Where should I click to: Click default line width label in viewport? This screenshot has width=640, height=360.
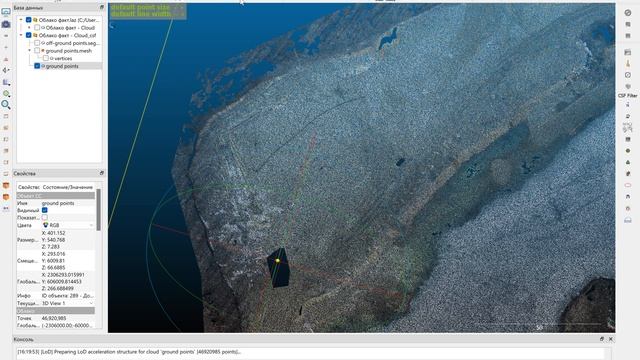pyautogui.click(x=141, y=14)
